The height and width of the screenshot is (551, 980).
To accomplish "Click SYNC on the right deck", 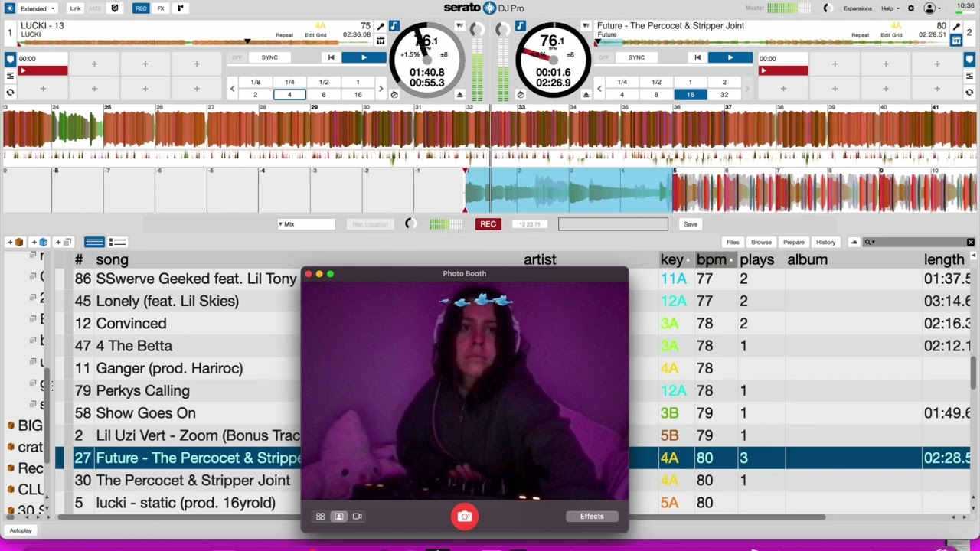I will click(x=636, y=57).
